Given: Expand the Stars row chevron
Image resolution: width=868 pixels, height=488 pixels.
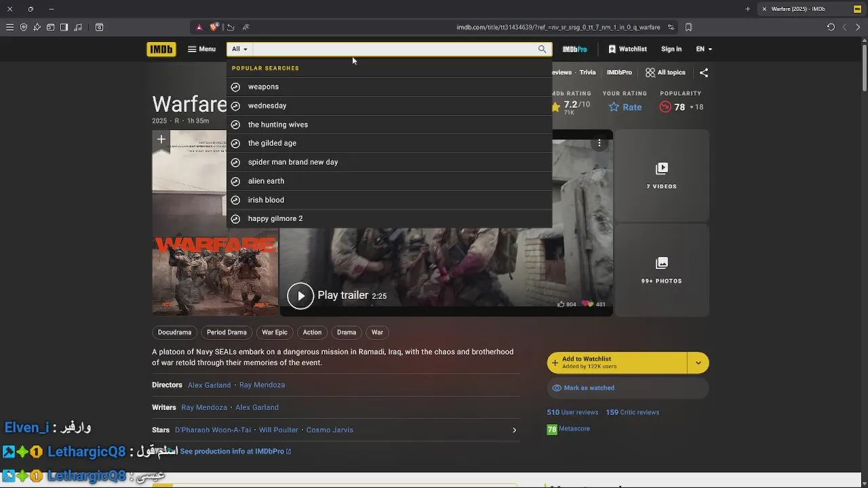Looking at the screenshot, I should tap(514, 430).
